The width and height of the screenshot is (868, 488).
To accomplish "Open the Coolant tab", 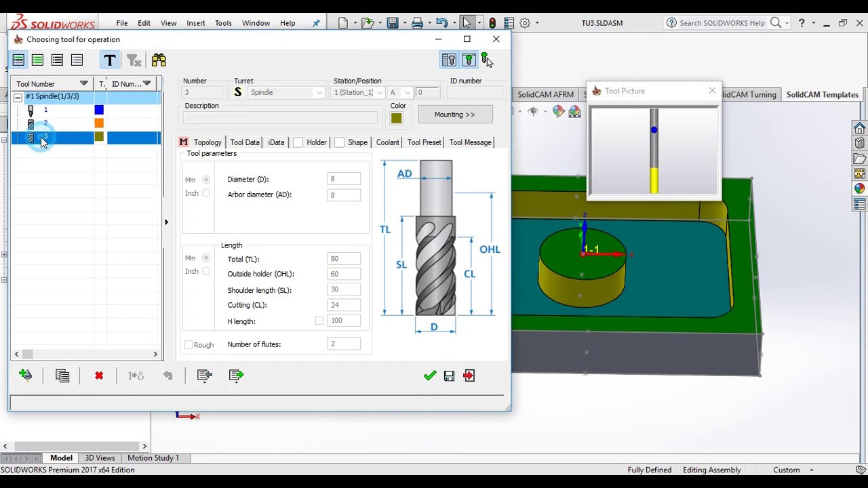I will pos(388,142).
